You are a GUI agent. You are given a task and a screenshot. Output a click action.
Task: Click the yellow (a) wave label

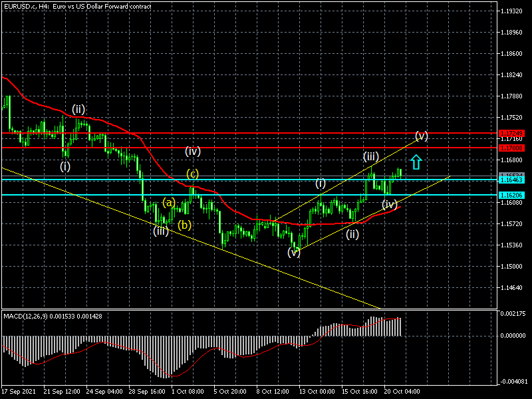[169, 203]
